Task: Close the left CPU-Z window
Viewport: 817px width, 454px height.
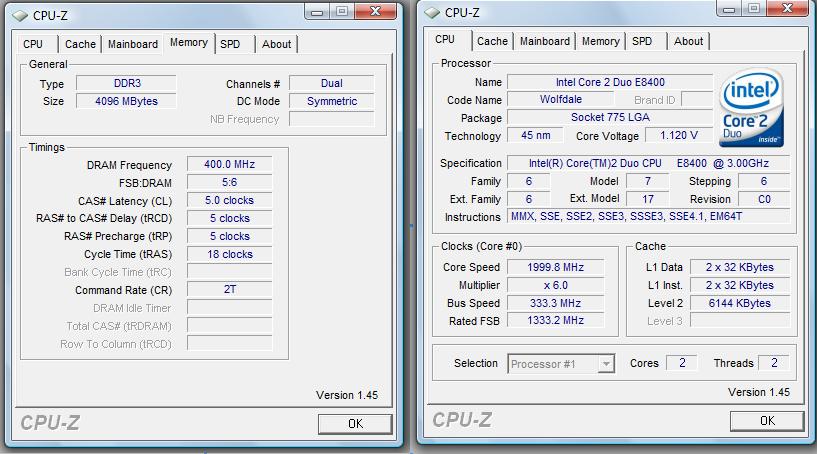Action: click(x=375, y=11)
